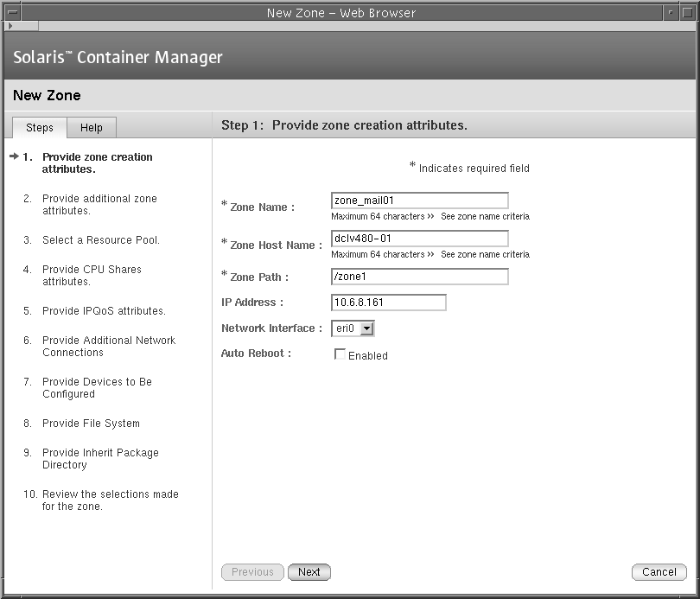
Task: Enable the Auto Reboot checkbox
Action: click(340, 354)
